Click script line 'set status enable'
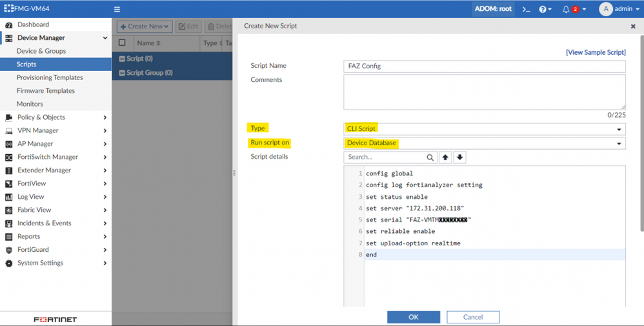The width and height of the screenshot is (644, 326). [397, 197]
